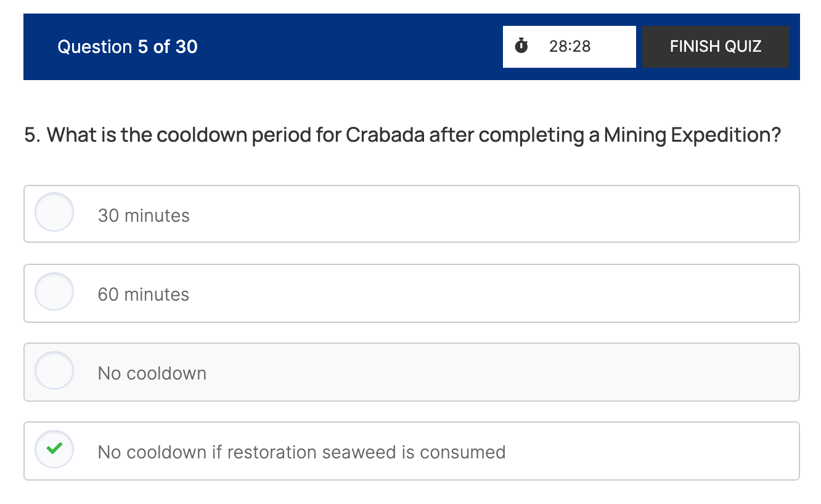
Task: Click the stopwatch icon beside the timer
Action: coord(521,46)
